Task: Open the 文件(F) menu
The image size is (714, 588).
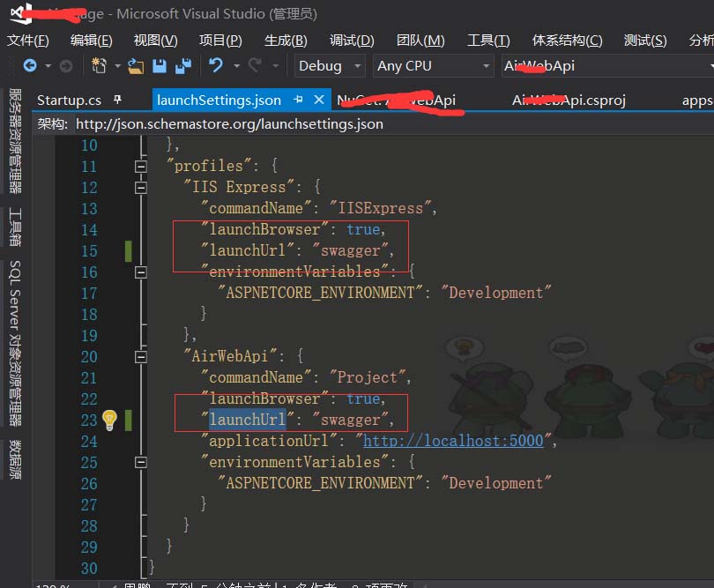Action: point(28,41)
